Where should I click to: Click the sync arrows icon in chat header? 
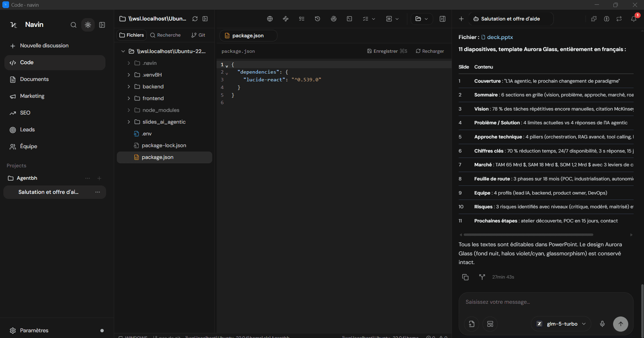pos(619,19)
